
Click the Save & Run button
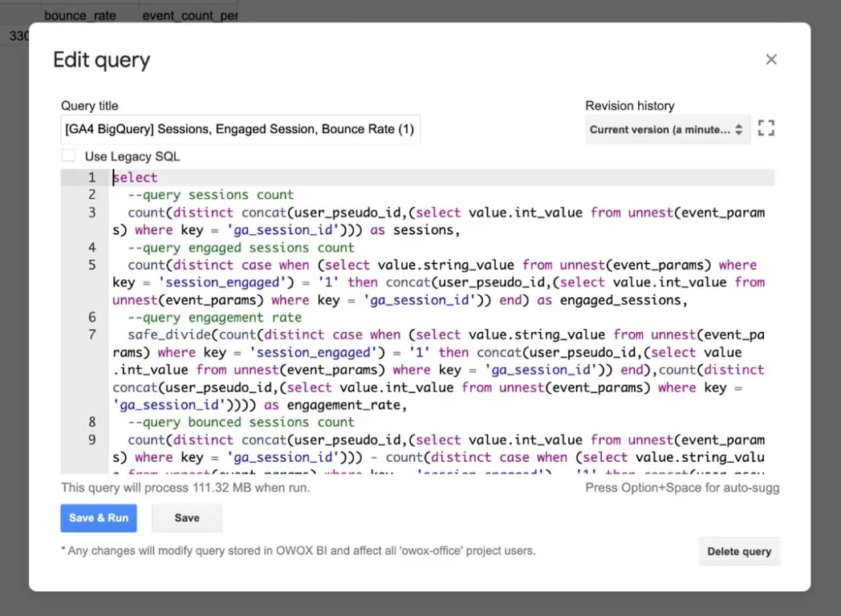[99, 518]
